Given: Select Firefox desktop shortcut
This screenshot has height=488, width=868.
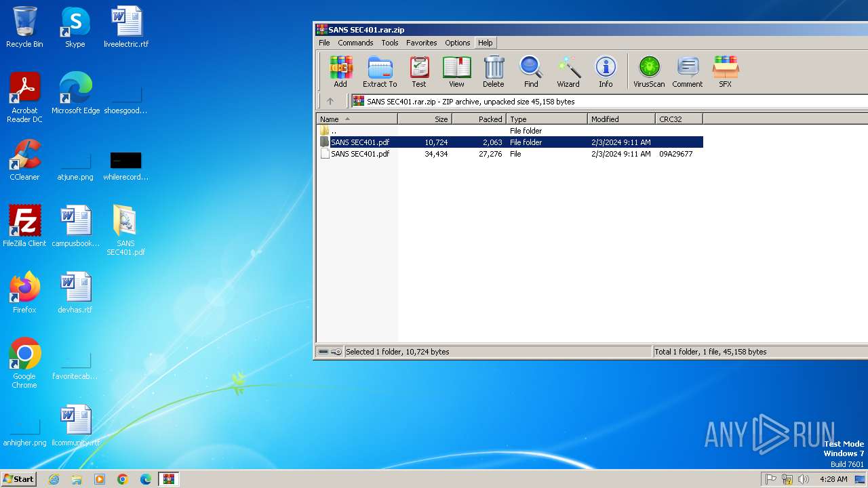Looking at the screenshot, I should (x=24, y=293).
